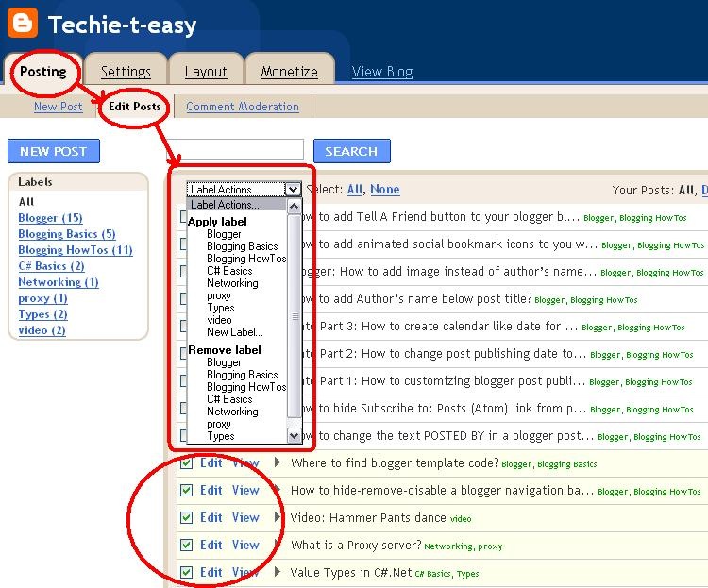708x588 pixels.
Task: Open the Monetize tab
Action: 290,72
